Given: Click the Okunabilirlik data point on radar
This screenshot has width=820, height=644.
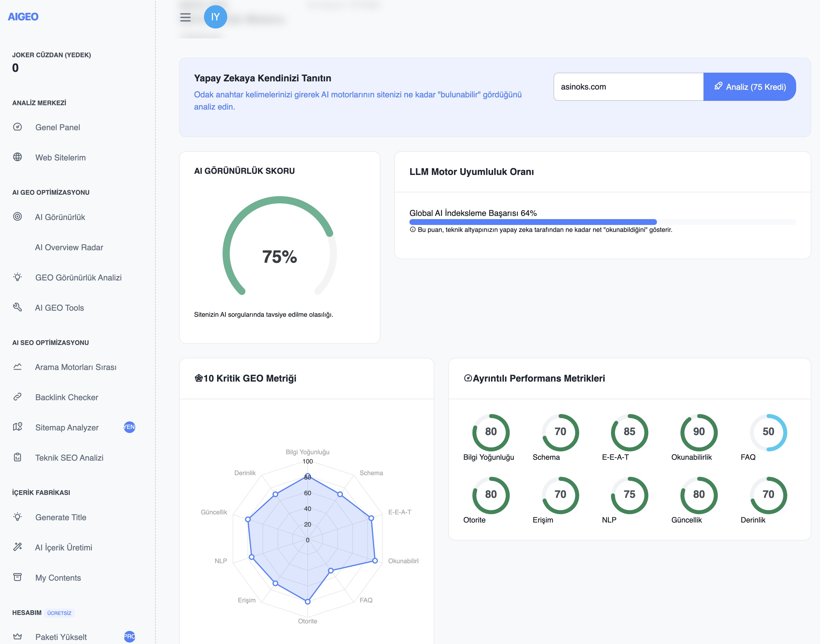Looking at the screenshot, I should click(x=375, y=561).
